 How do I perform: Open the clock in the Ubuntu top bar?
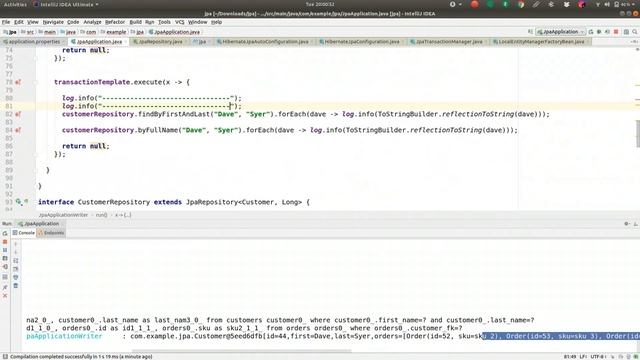[320, 4]
